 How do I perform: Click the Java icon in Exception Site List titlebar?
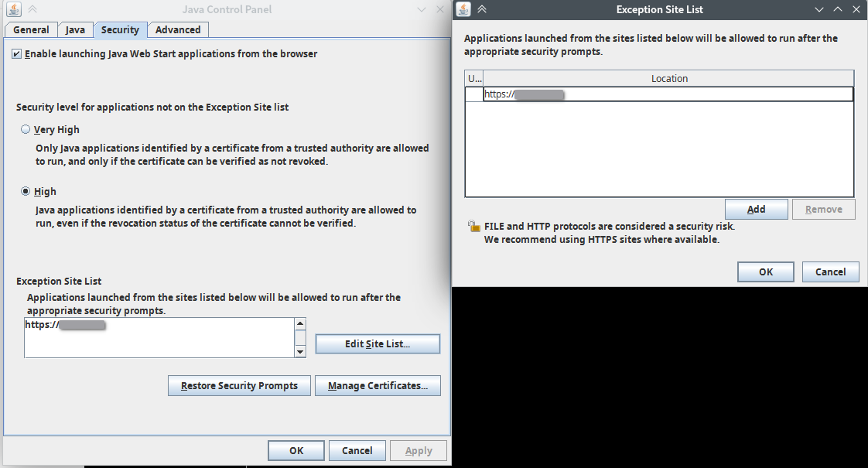tap(463, 9)
